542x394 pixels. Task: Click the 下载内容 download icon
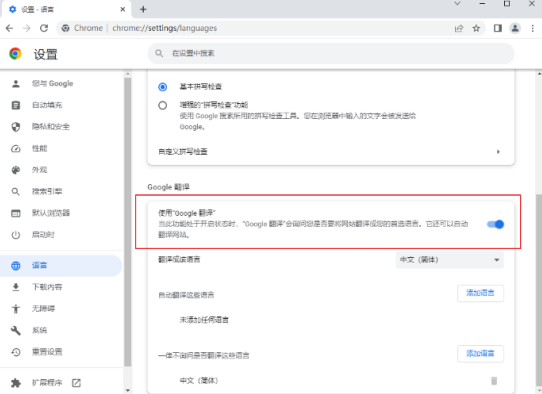click(x=16, y=287)
